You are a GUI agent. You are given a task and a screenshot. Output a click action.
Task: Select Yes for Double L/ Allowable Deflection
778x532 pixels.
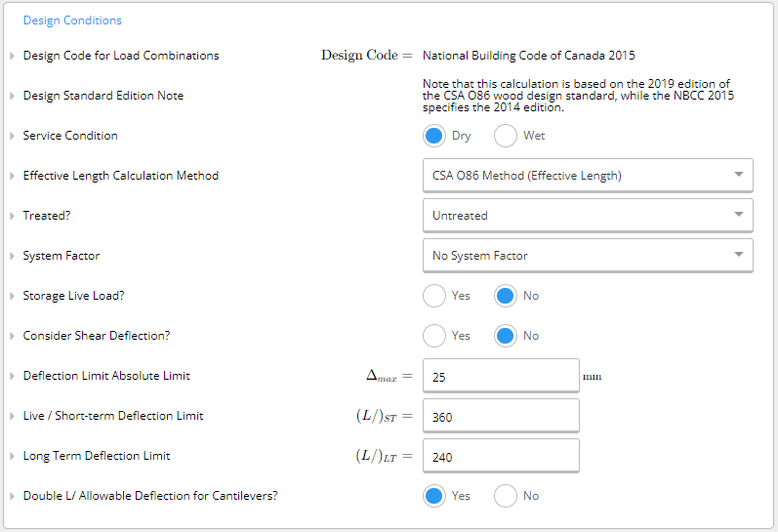[434, 496]
